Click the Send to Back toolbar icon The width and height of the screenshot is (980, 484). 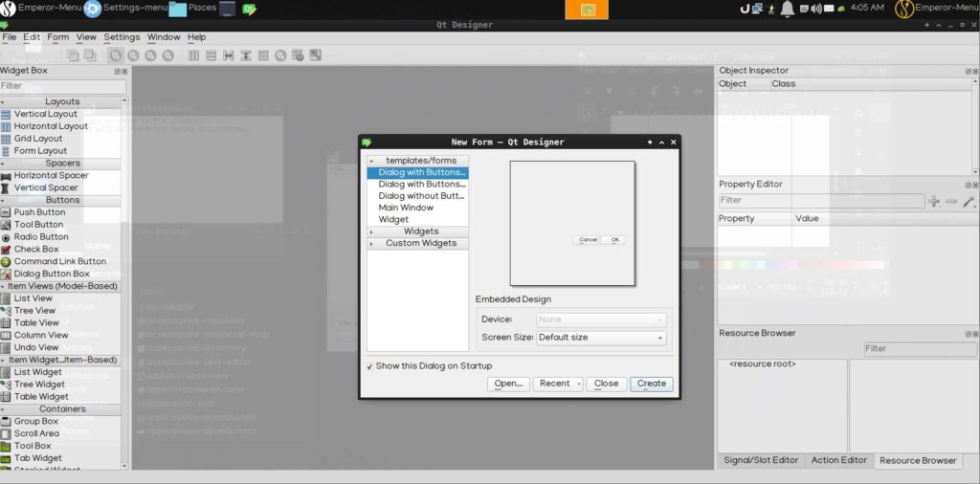(73, 55)
